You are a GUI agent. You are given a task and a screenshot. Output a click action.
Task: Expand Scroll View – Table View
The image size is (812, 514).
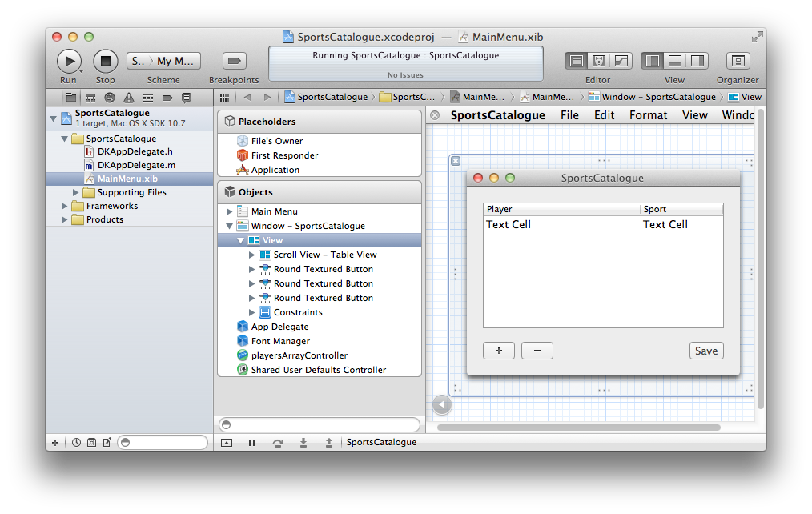251,255
